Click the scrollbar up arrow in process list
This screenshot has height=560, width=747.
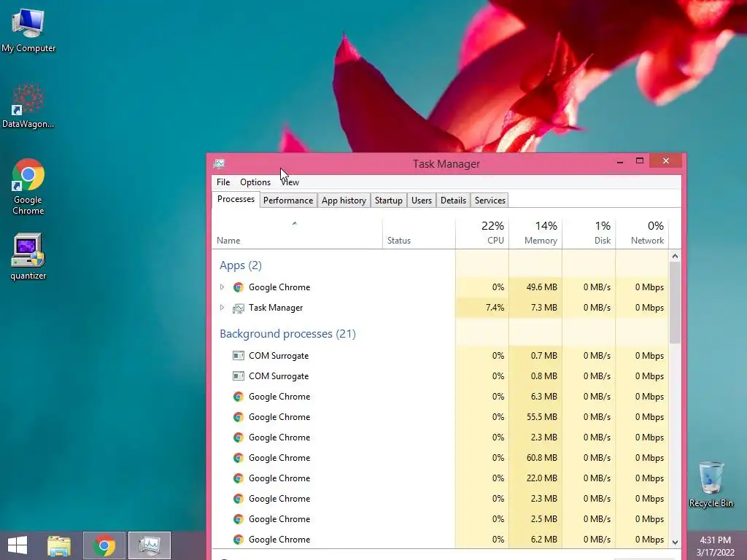(x=675, y=256)
